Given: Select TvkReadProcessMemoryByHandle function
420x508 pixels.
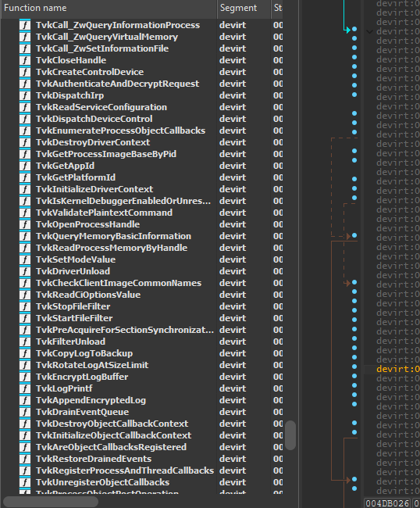Looking at the screenshot, I should 112,248.
